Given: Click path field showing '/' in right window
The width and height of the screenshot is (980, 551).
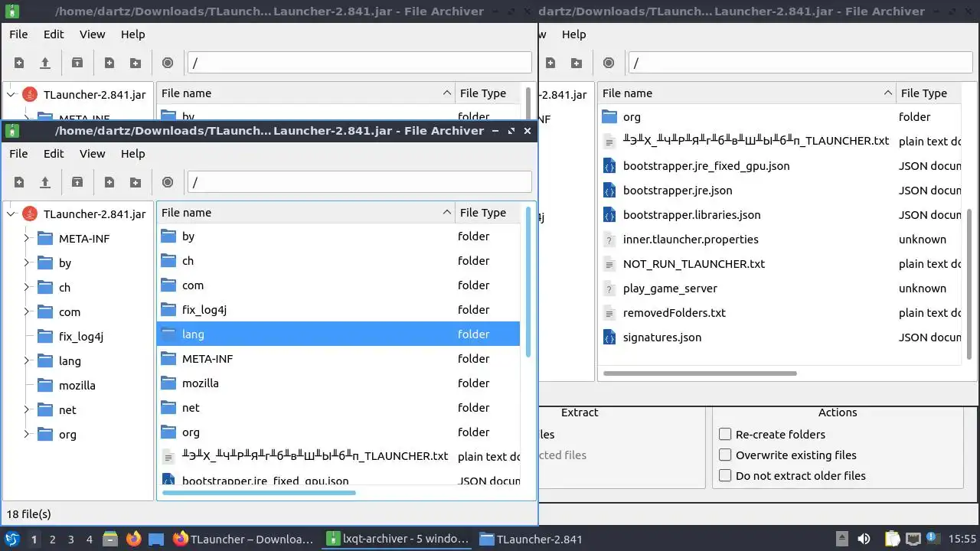Looking at the screenshot, I should point(801,63).
